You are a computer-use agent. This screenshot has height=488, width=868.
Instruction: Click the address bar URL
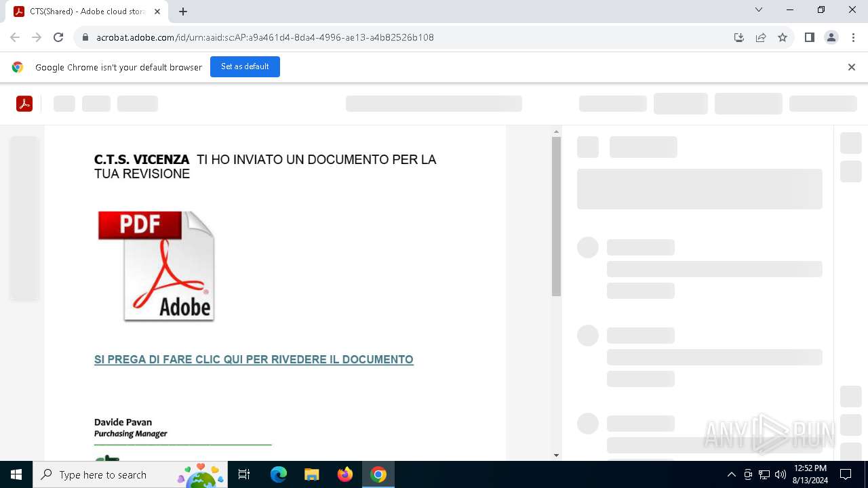(x=265, y=37)
